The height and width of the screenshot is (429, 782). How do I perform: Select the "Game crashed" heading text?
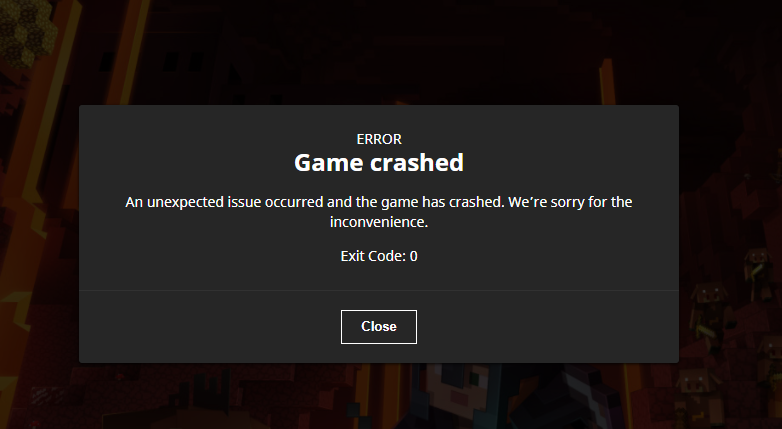point(379,163)
